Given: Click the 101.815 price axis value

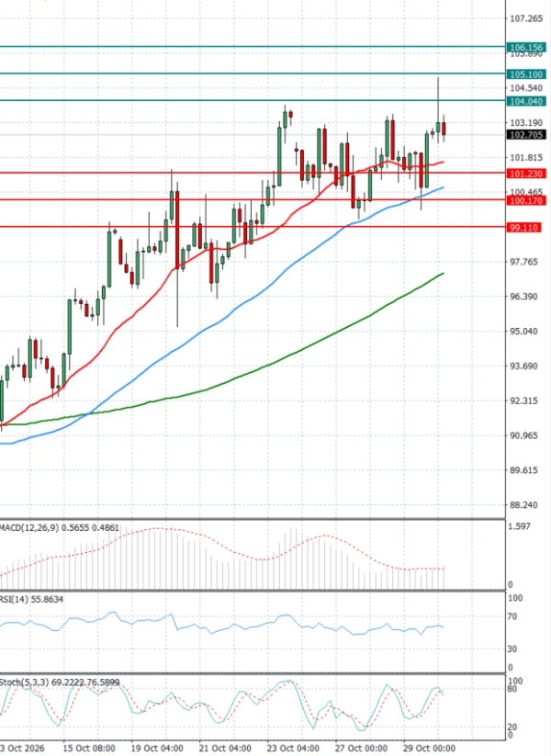Looking at the screenshot, I should (x=526, y=158).
